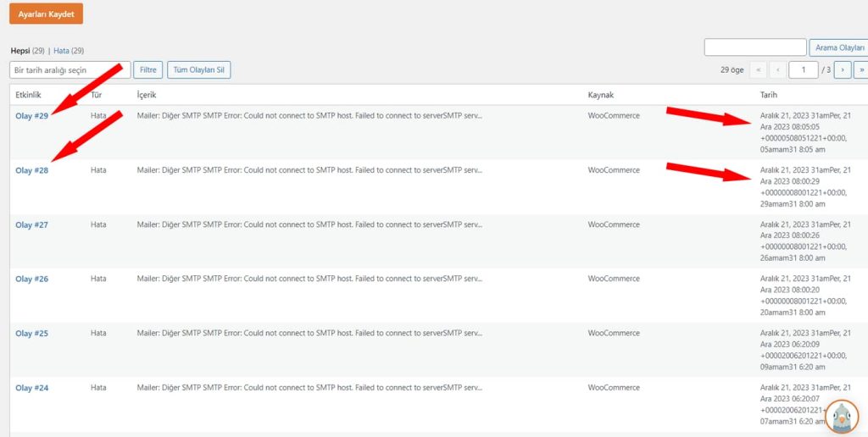The image size is (868, 437).
Task: Focus the event search text box
Action: pyautogui.click(x=754, y=47)
